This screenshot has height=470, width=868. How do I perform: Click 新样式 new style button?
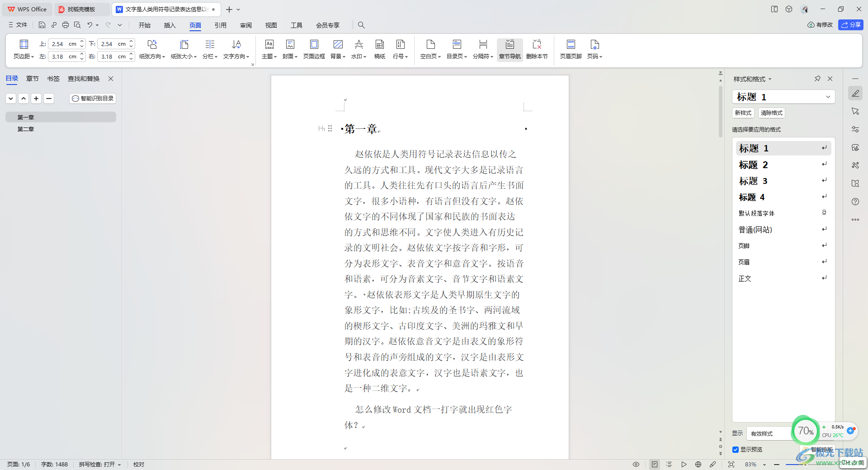[x=743, y=113]
